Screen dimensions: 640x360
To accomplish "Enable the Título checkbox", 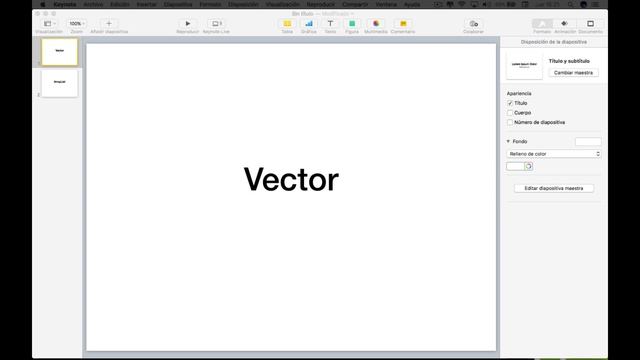I will point(510,103).
